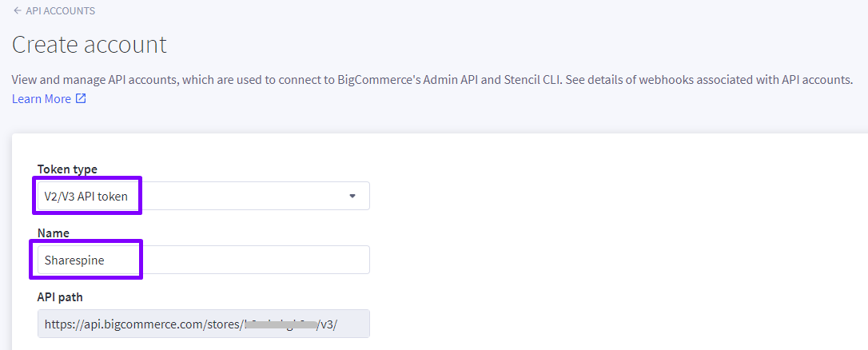Screen dimensions: 868x350
Task: Click the description text about API accounts
Action: click(x=432, y=80)
